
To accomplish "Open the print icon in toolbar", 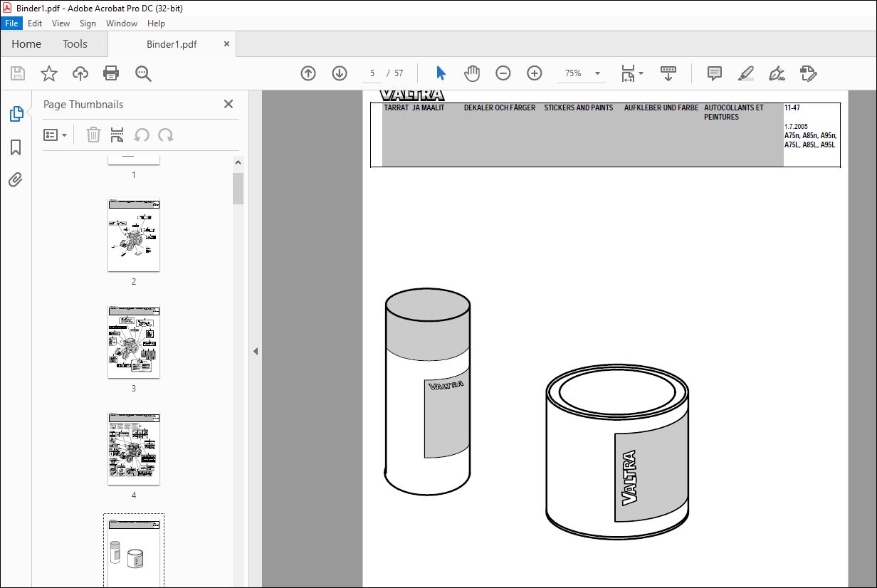I will 111,73.
